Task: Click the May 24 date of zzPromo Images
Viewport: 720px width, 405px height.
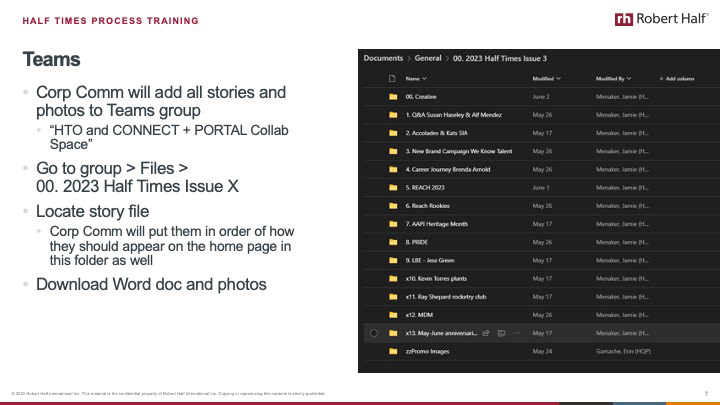Action: click(x=542, y=351)
